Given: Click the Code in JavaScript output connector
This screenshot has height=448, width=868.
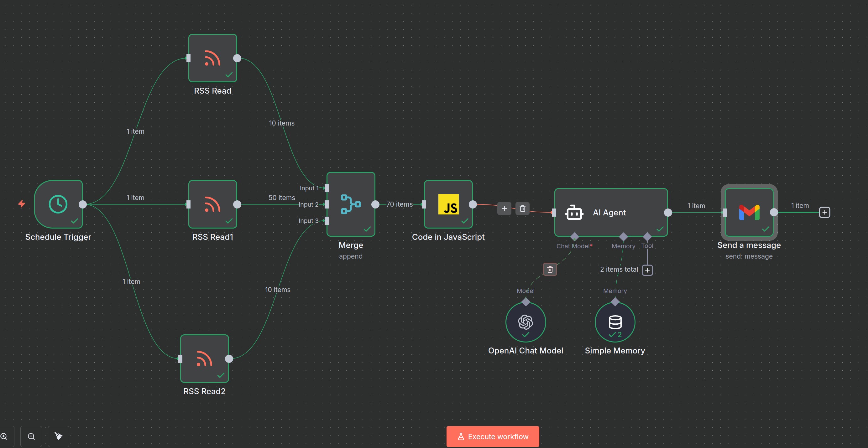Looking at the screenshot, I should 473,204.
